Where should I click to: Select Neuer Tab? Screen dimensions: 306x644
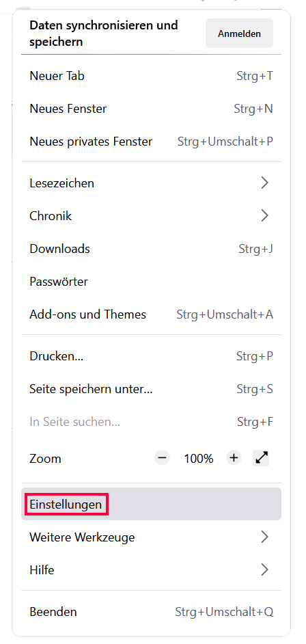click(152, 76)
